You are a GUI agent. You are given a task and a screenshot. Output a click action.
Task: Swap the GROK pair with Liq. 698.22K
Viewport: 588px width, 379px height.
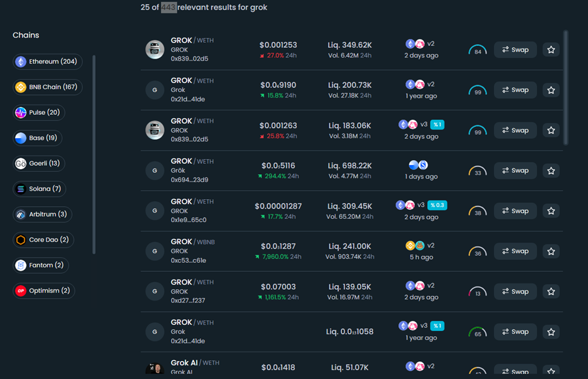coord(515,170)
